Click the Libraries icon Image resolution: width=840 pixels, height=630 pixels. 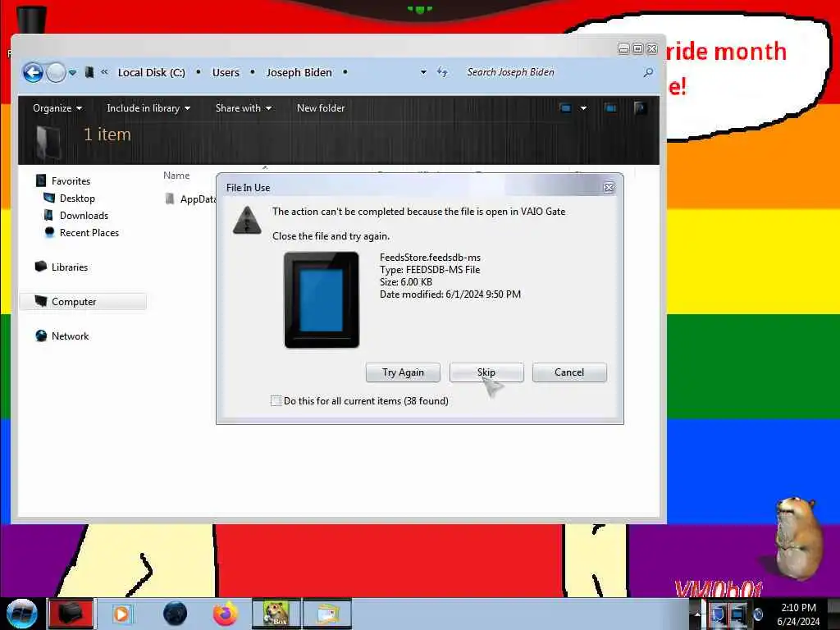[x=41, y=267]
